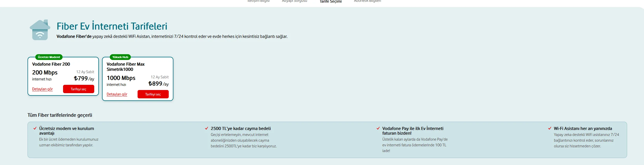
Task: Click checkmark beside Vodafone Pay ilk fatura
Action: point(378,128)
